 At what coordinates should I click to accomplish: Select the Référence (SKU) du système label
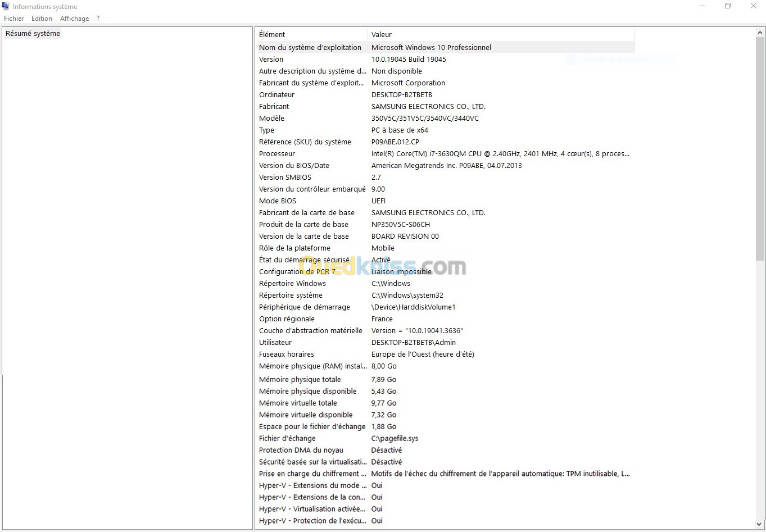click(305, 142)
